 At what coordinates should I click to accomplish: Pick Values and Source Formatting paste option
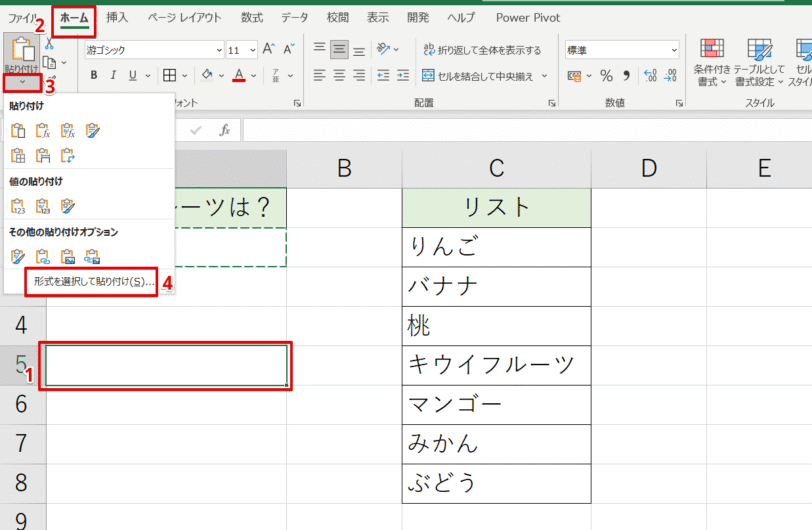coord(68,206)
